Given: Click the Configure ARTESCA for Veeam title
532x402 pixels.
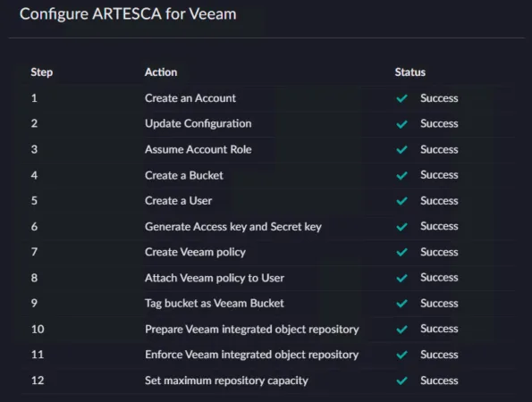Looking at the screenshot, I should [128, 14].
